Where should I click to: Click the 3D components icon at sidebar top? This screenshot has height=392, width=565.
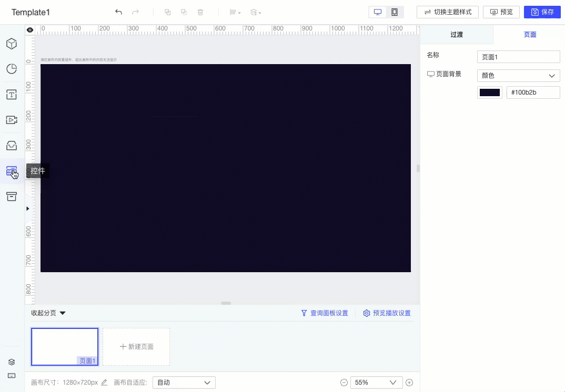click(x=12, y=44)
